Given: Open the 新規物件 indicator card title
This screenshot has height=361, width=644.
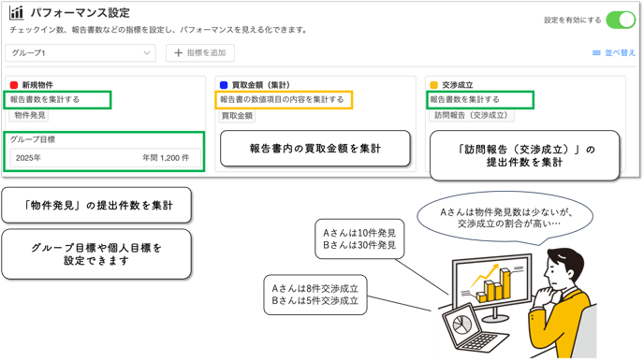Looking at the screenshot, I should [37, 85].
